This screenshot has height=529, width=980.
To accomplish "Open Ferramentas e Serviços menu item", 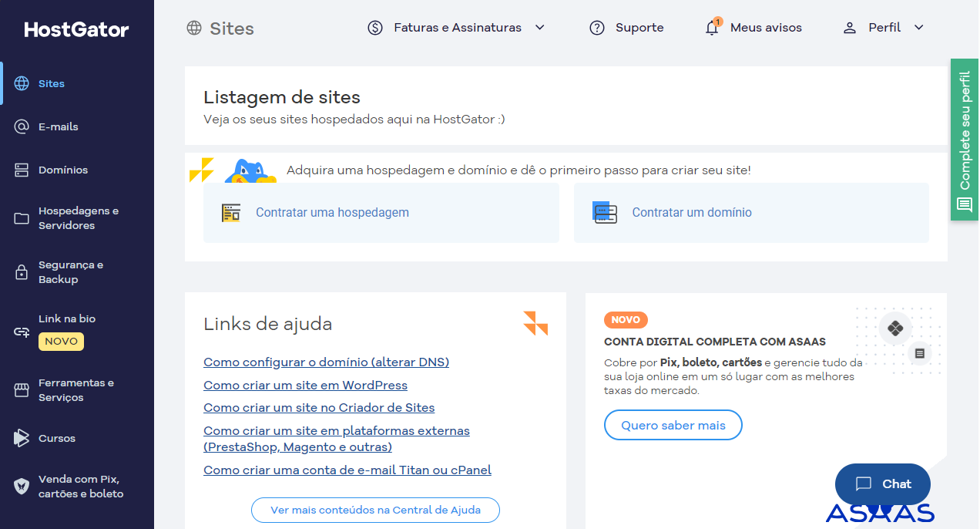I will 77,390.
